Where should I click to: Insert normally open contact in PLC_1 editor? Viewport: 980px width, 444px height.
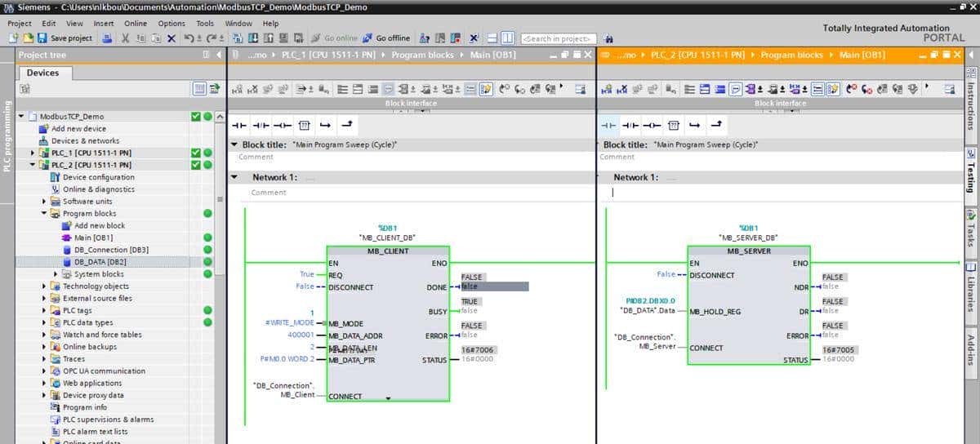239,125
